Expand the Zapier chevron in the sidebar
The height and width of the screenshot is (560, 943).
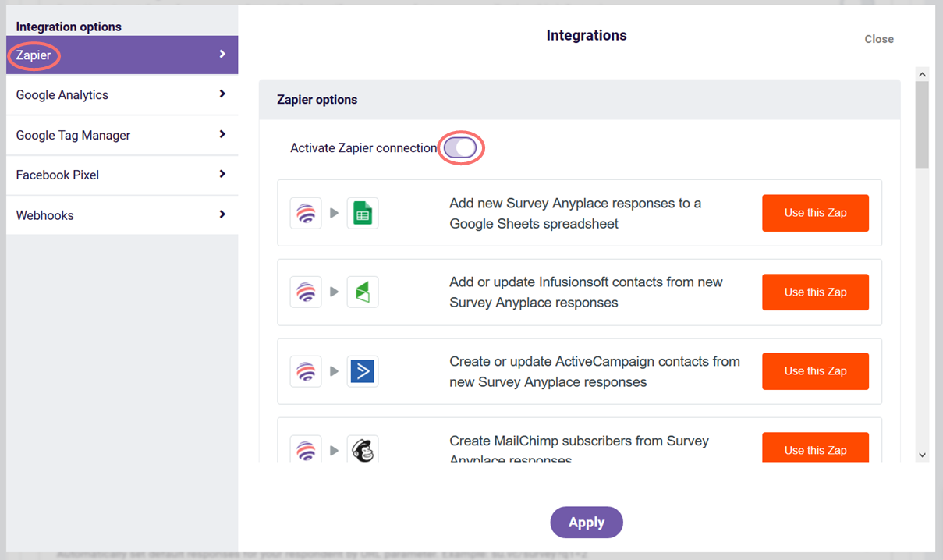pos(222,54)
